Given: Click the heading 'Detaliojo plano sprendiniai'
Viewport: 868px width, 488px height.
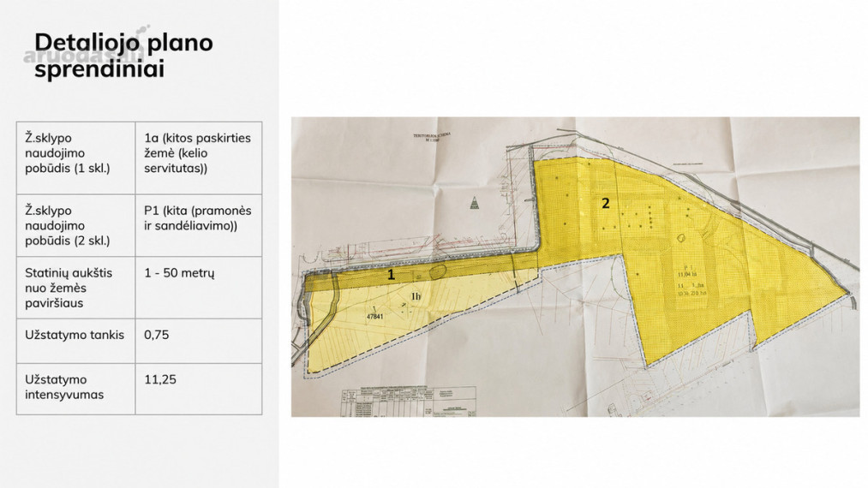Looking at the screenshot, I should click(123, 56).
